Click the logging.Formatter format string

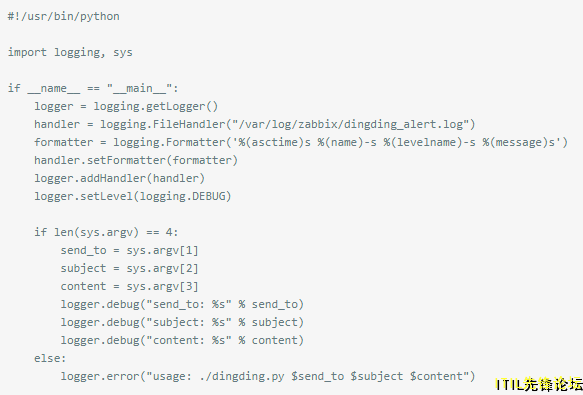[x=400, y=142]
